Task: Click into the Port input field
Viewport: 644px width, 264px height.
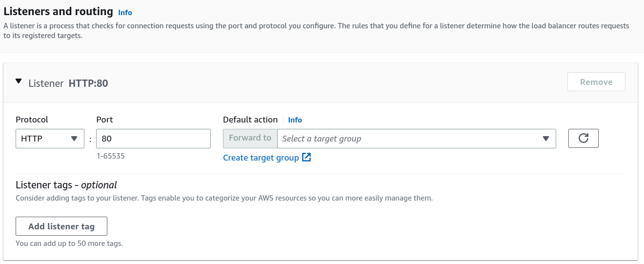Action: (x=153, y=139)
